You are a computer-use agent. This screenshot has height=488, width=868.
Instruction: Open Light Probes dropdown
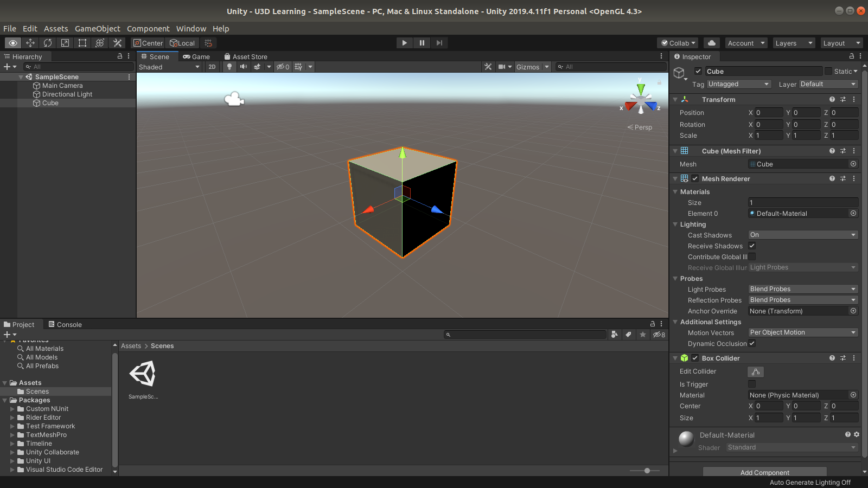[x=803, y=289]
